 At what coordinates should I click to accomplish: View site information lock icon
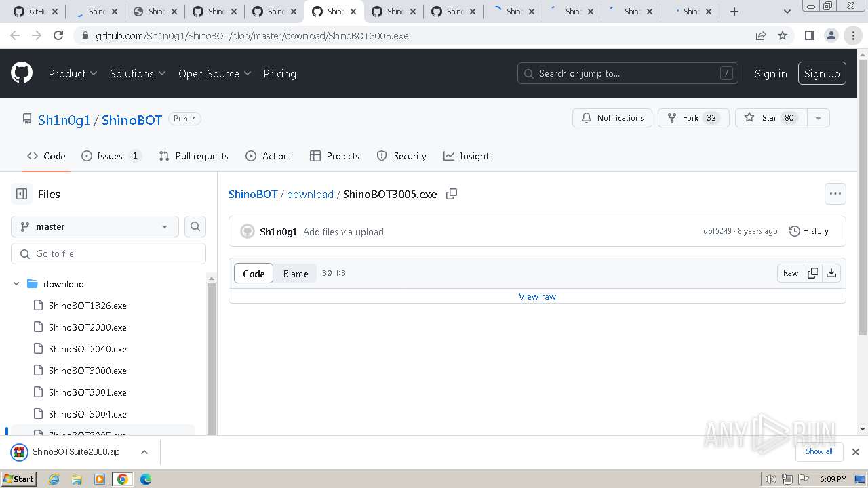[85, 36]
